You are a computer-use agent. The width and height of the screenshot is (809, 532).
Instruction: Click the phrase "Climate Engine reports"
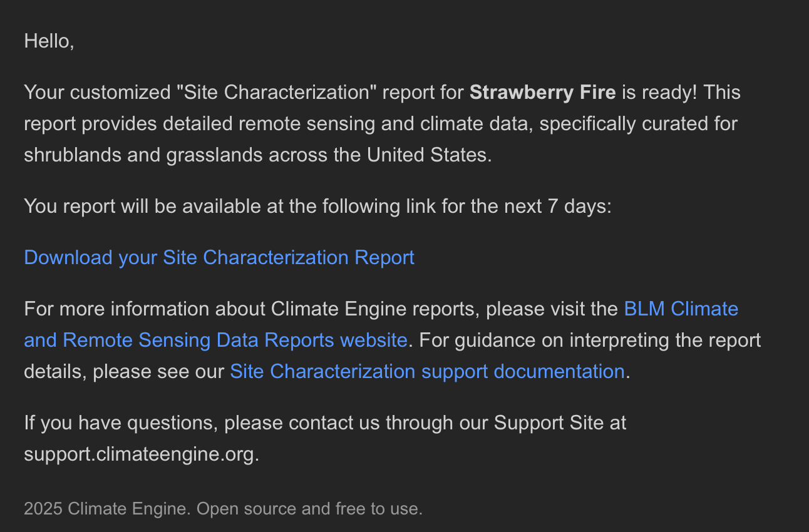click(x=372, y=309)
